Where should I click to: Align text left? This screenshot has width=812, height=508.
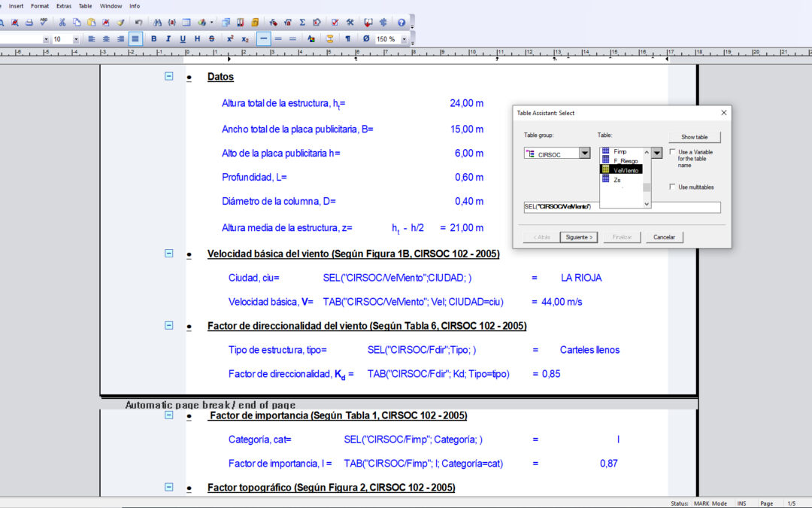click(92, 39)
